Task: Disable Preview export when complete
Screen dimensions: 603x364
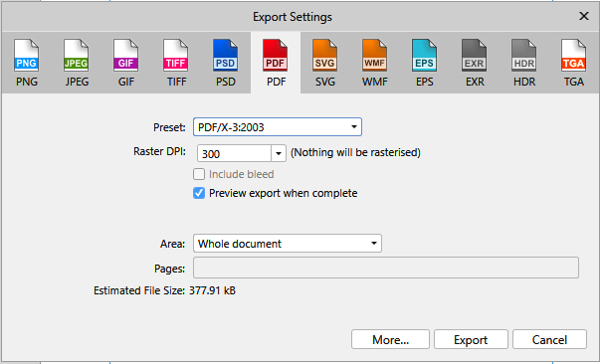Action: [x=199, y=193]
